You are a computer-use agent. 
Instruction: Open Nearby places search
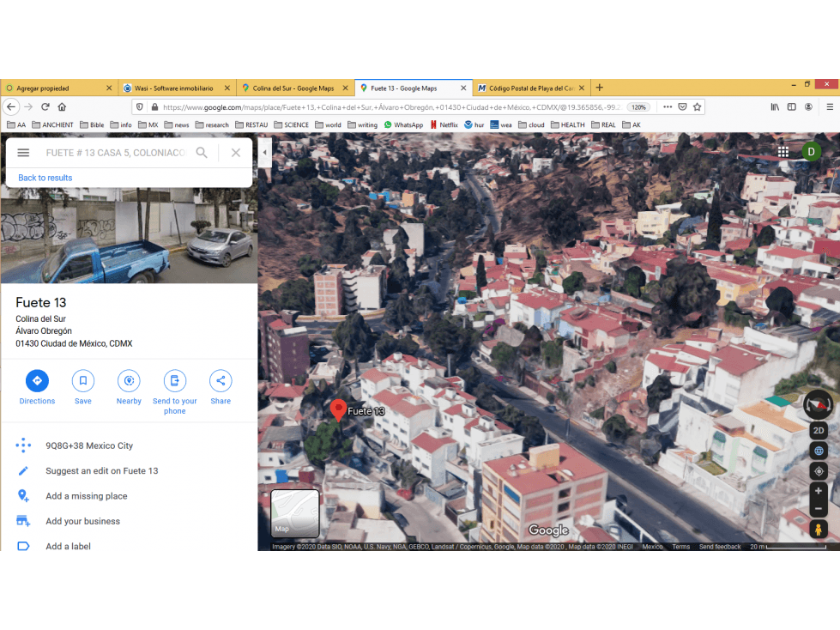129,380
